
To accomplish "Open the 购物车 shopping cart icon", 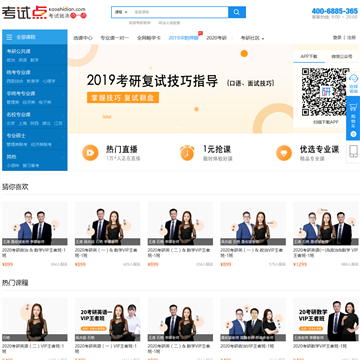I will (354, 107).
